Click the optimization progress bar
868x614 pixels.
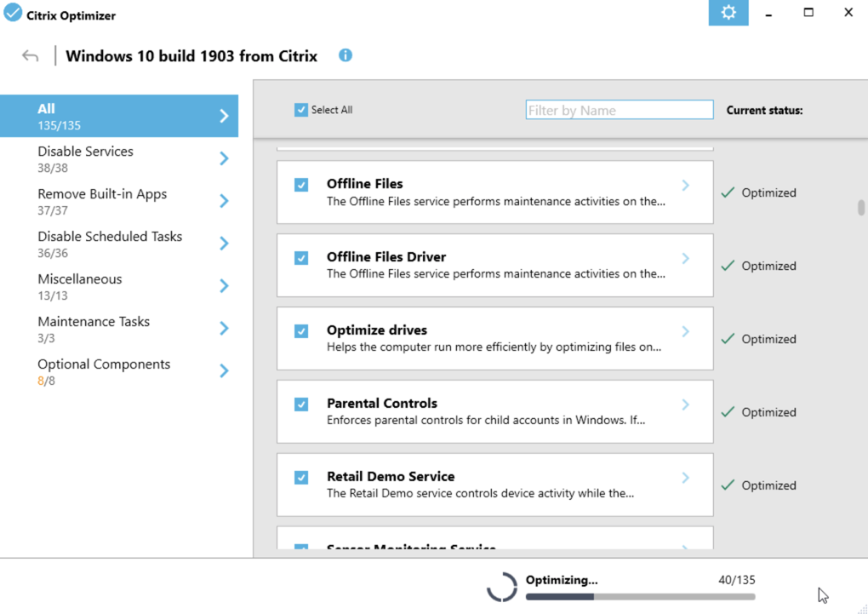641,597
